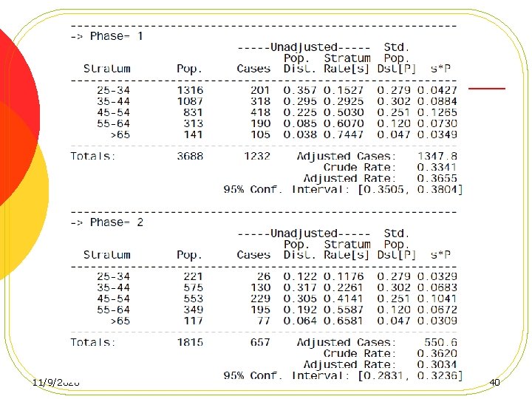Select cases value 195
The width and height of the screenshot is (532, 399).
(x=260, y=310)
